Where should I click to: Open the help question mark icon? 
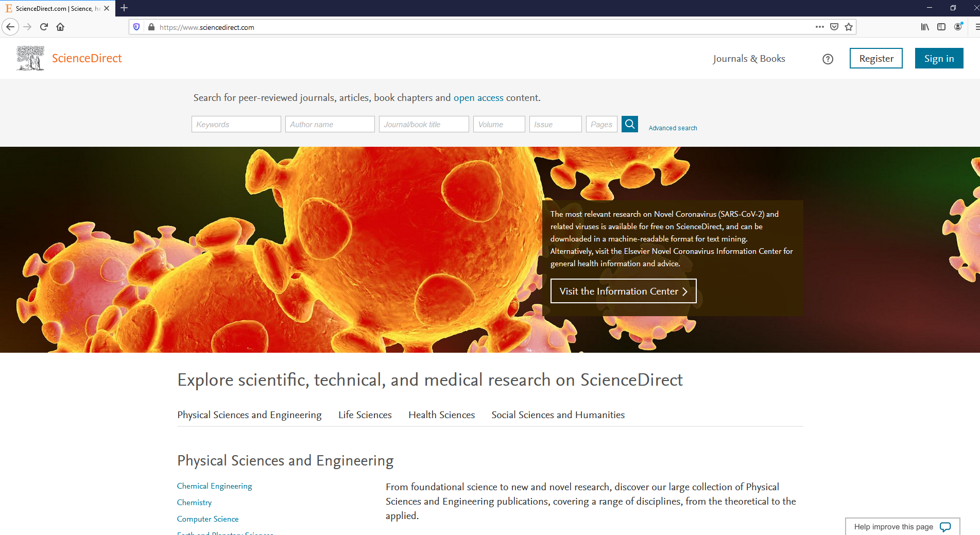828,59
